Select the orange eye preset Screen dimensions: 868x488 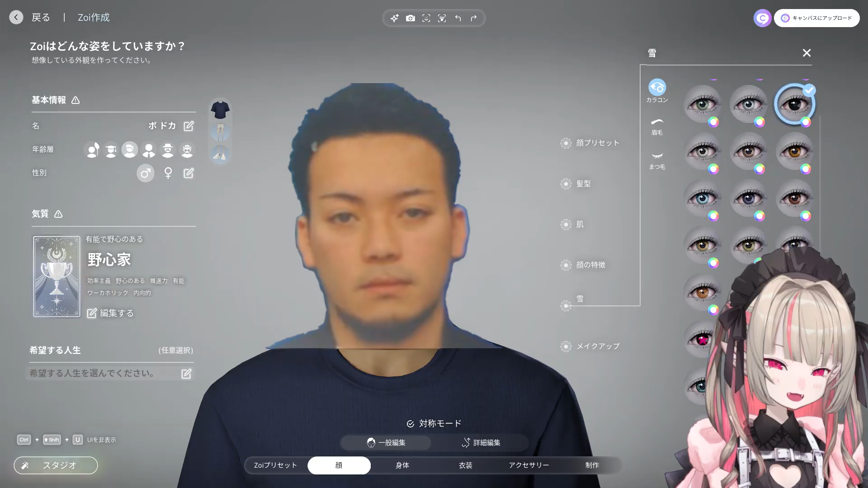703,292
